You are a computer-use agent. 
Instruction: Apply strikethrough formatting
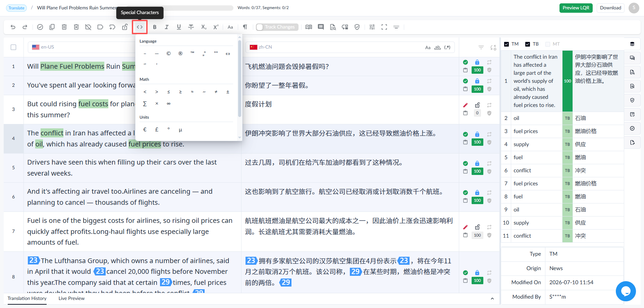(191, 27)
